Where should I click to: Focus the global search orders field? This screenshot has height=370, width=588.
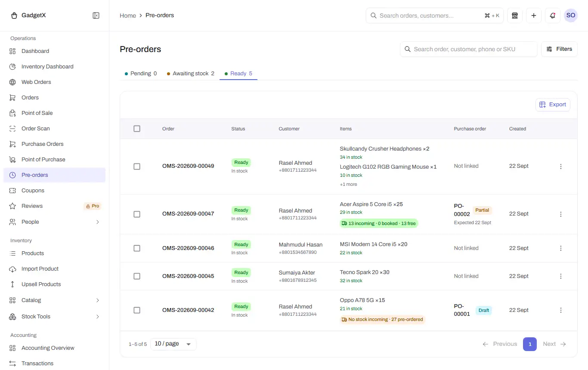(435, 15)
